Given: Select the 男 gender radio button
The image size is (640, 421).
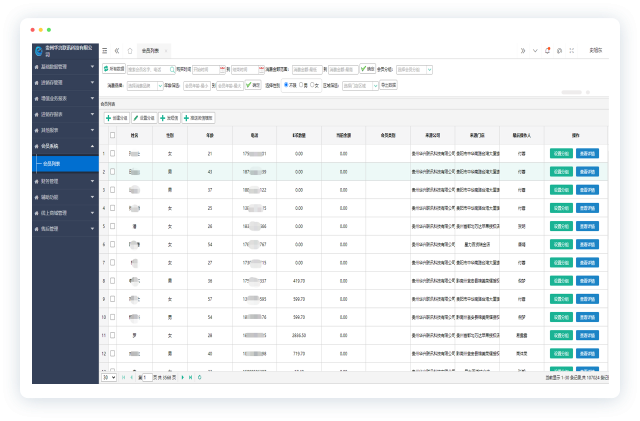Looking at the screenshot, I should click(x=301, y=85).
